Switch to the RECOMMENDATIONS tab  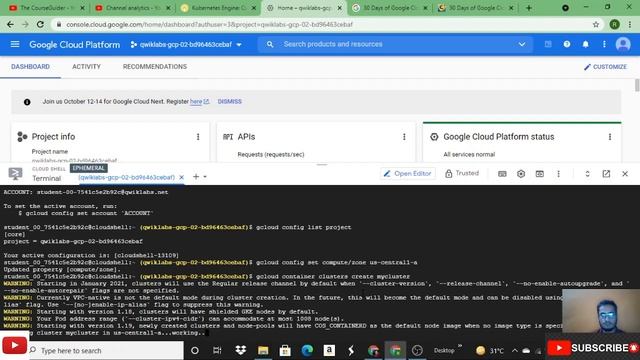155,67
